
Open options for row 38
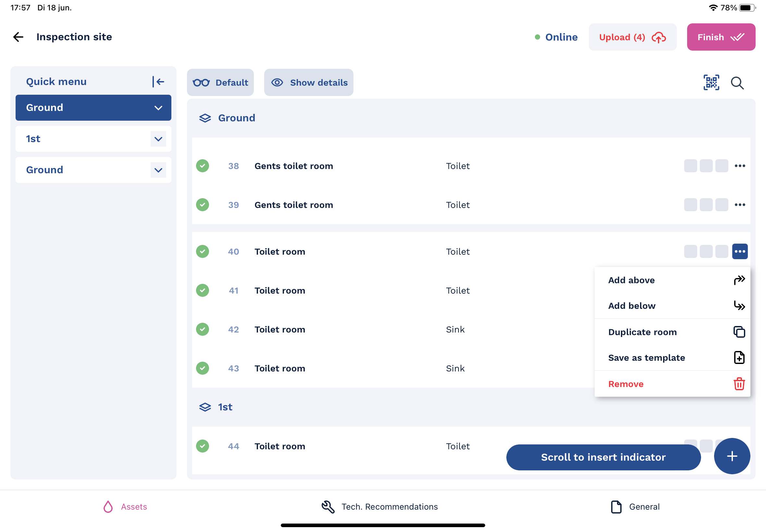pyautogui.click(x=739, y=166)
